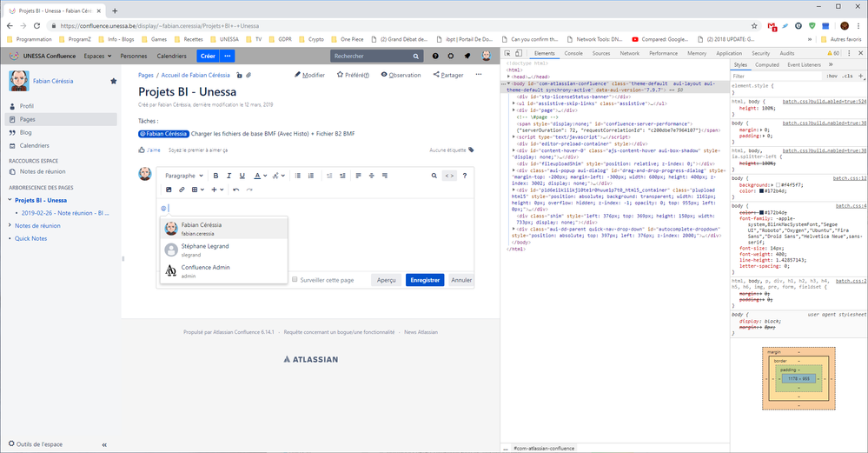Expand the head element in DevTools

(x=509, y=77)
